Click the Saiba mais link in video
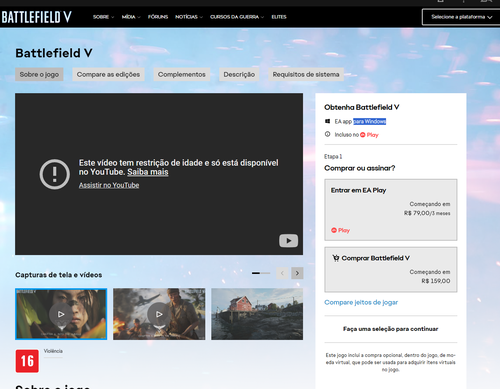The height and width of the screenshot is (389, 500). coord(148,172)
